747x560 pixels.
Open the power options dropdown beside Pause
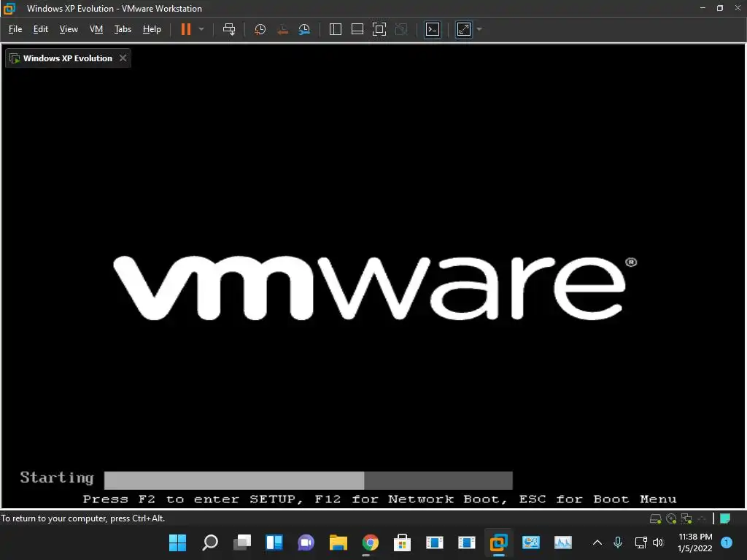[x=201, y=29]
